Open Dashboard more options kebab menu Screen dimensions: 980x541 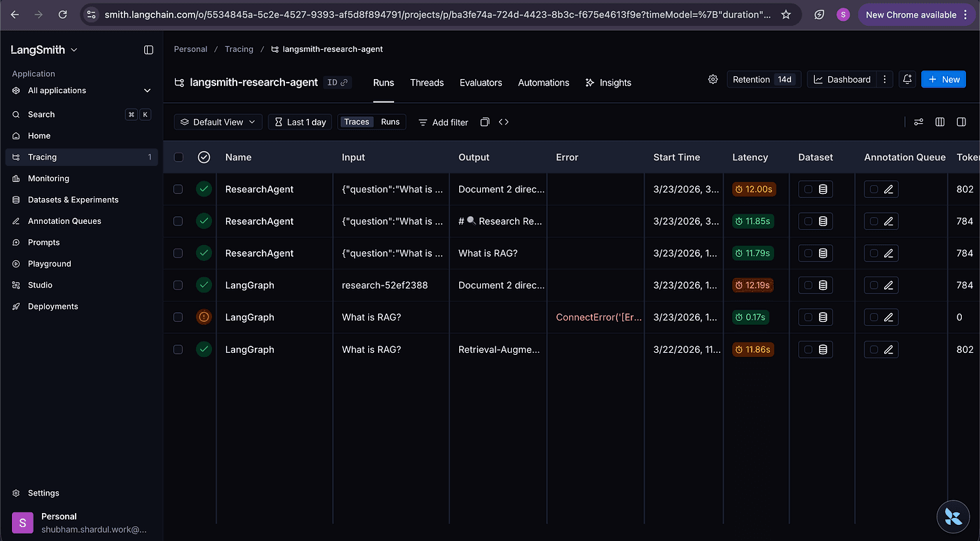click(885, 80)
